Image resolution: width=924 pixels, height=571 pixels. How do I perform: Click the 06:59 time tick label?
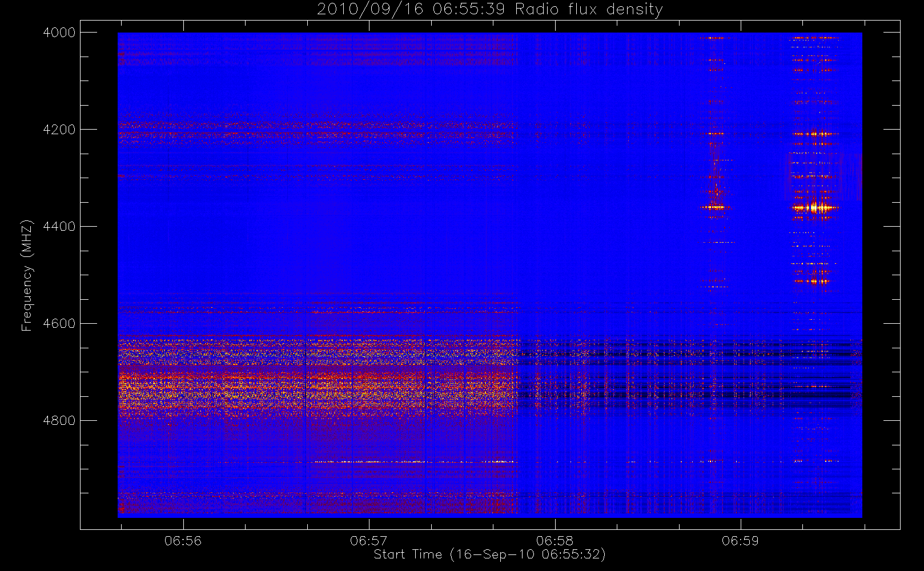[x=740, y=541]
